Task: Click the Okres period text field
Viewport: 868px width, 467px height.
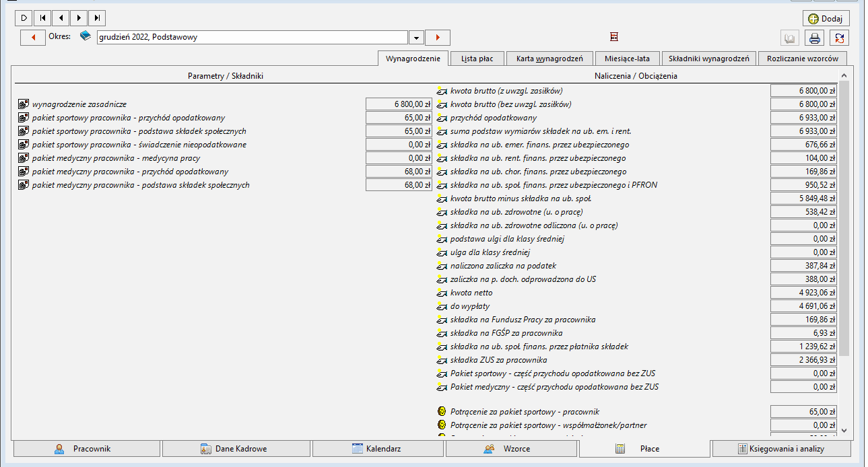Action: (253, 38)
